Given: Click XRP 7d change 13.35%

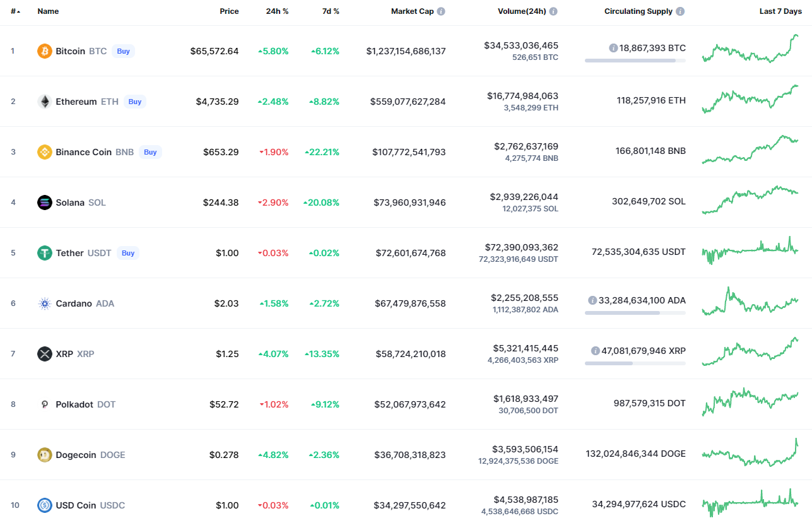Looking at the screenshot, I should tap(322, 354).
